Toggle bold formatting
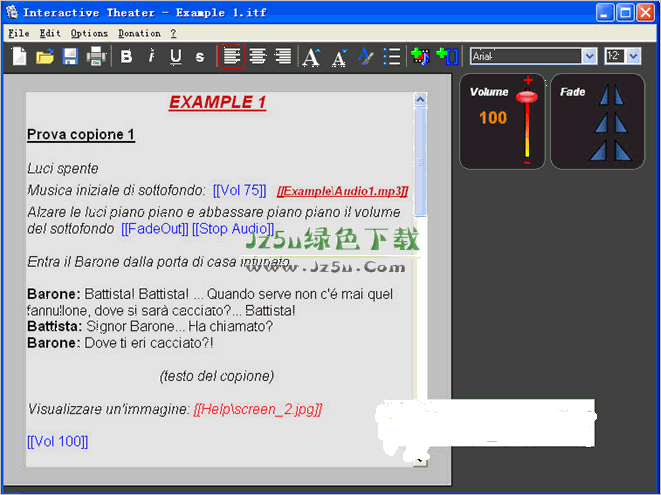The height and width of the screenshot is (495, 661). tap(127, 57)
